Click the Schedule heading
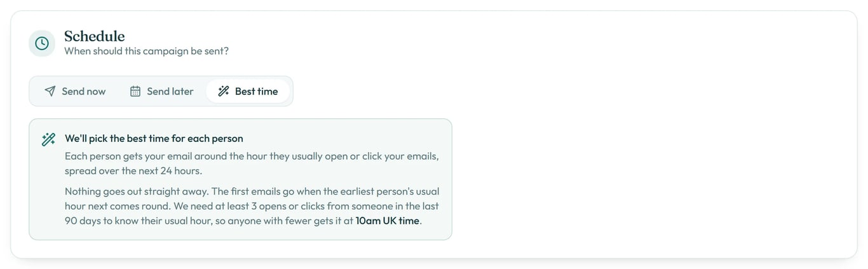 click(94, 36)
